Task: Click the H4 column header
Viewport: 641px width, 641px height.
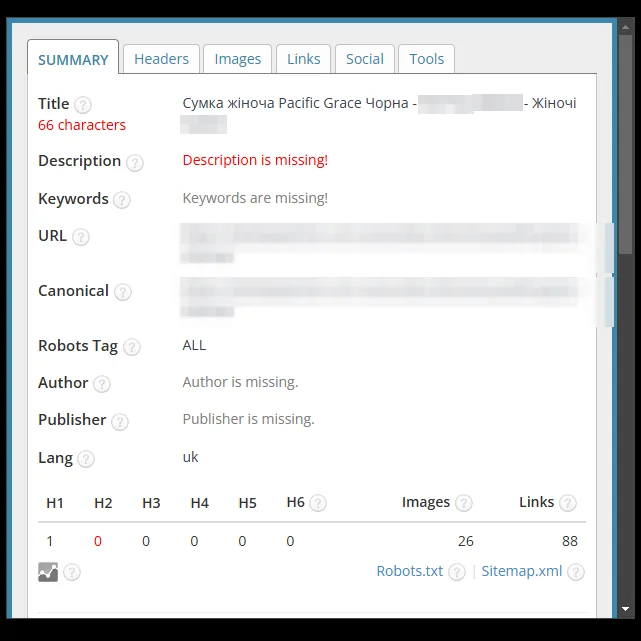Action: point(199,503)
